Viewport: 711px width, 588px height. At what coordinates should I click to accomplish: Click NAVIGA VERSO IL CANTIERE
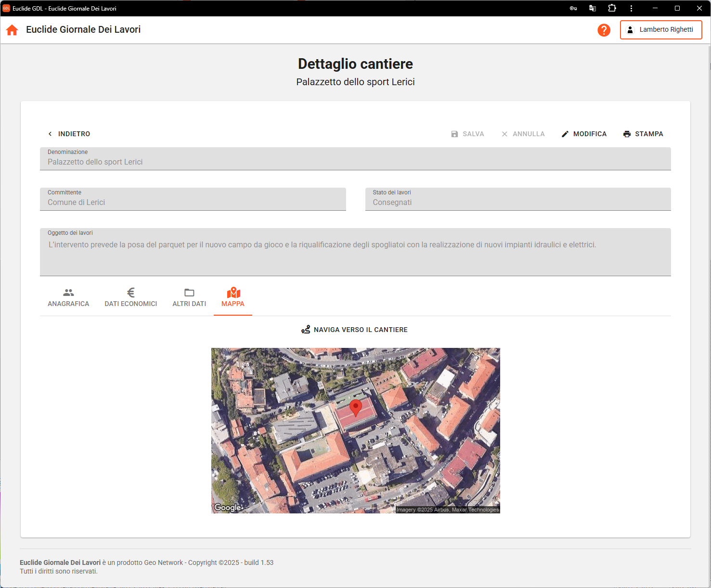355,330
